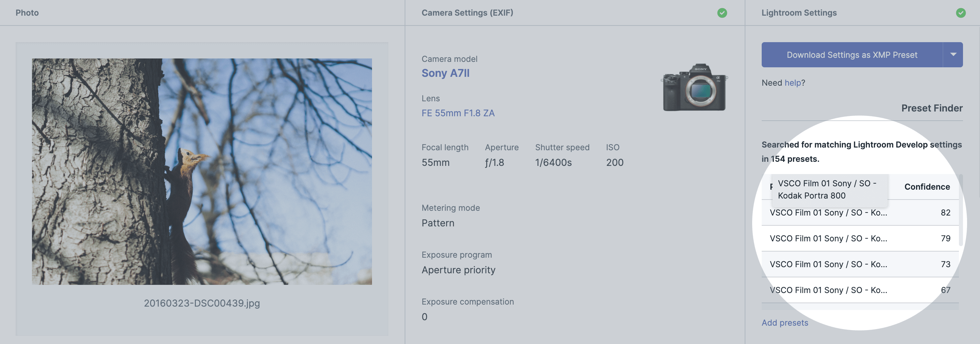980x344 pixels.
Task: Open the XMP Preset download dropdown arrow
Action: pyautogui.click(x=953, y=55)
